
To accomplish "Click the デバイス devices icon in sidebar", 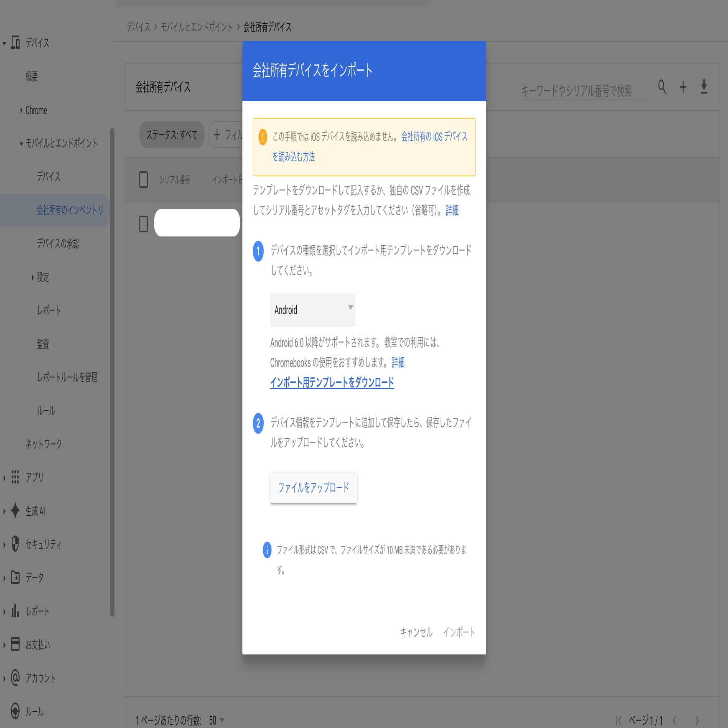I will pos(15,43).
